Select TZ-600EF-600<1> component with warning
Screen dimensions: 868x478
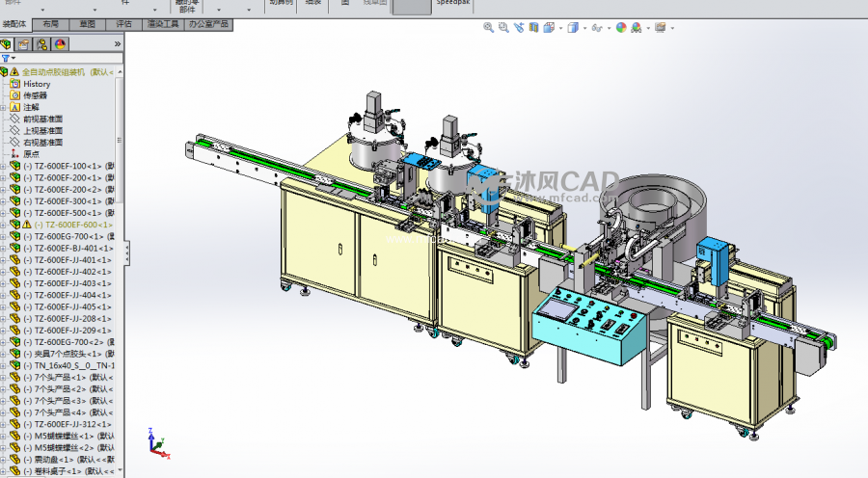click(73, 225)
